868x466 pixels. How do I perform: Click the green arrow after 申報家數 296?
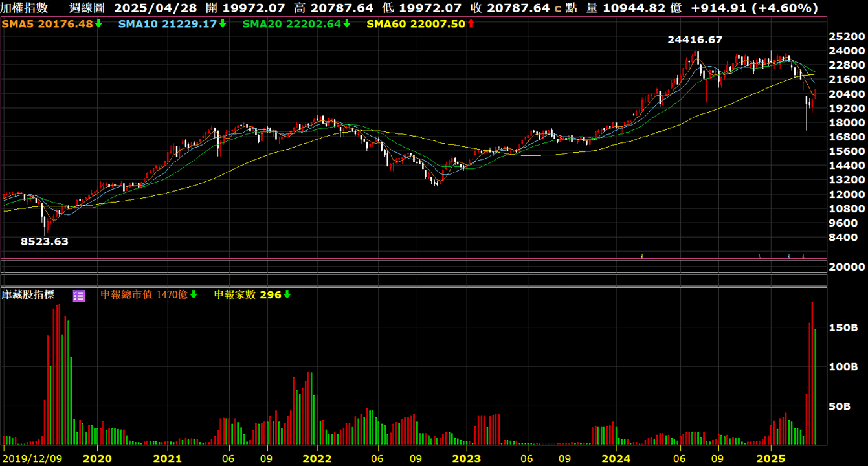(287, 295)
